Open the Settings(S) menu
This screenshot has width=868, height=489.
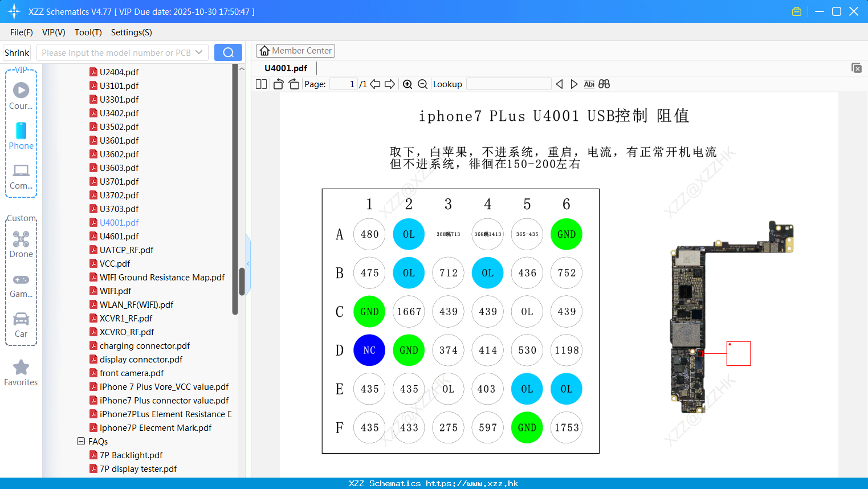click(132, 32)
